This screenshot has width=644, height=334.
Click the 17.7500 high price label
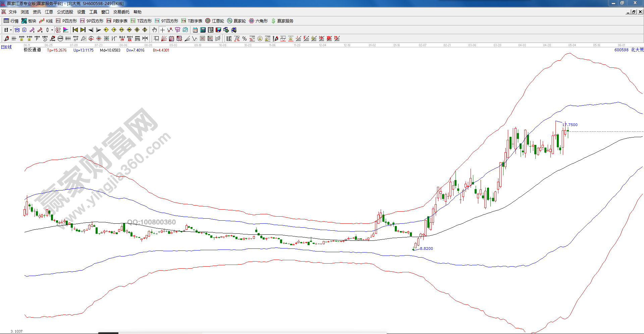570,125
